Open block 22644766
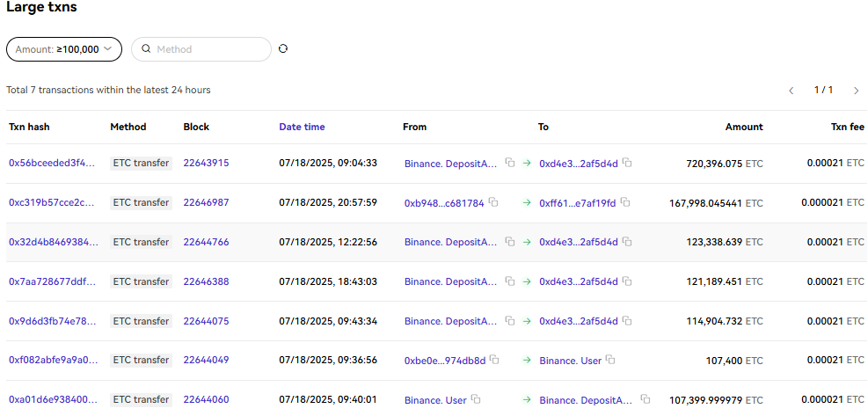 click(206, 242)
